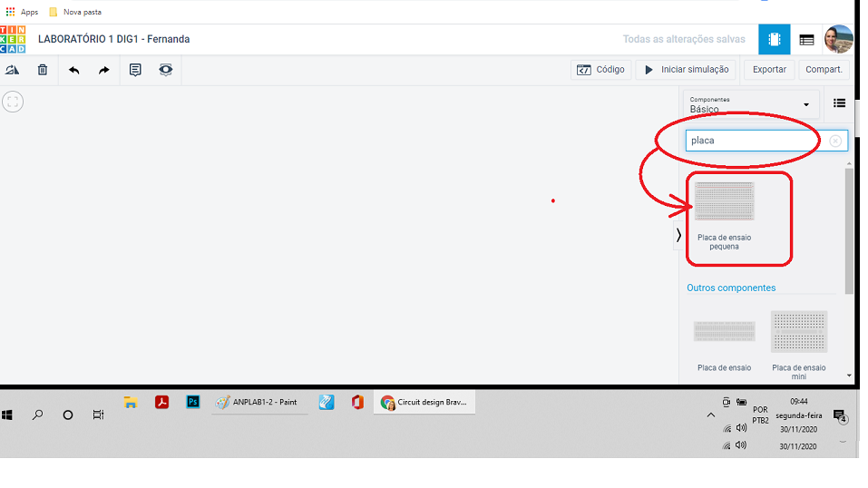Screen dimensions: 868x488
Task: Redo the last action
Action: point(103,70)
